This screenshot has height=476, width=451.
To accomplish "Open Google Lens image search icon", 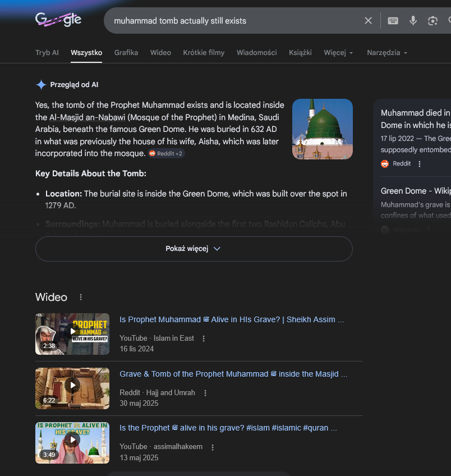I will click(x=432, y=21).
